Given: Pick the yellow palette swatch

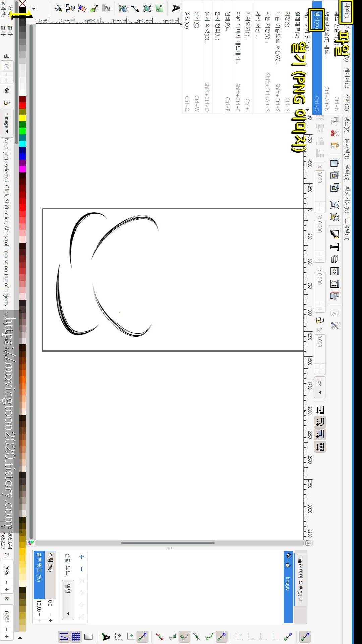Looking at the screenshot, I should pyautogui.click(x=23, y=118).
